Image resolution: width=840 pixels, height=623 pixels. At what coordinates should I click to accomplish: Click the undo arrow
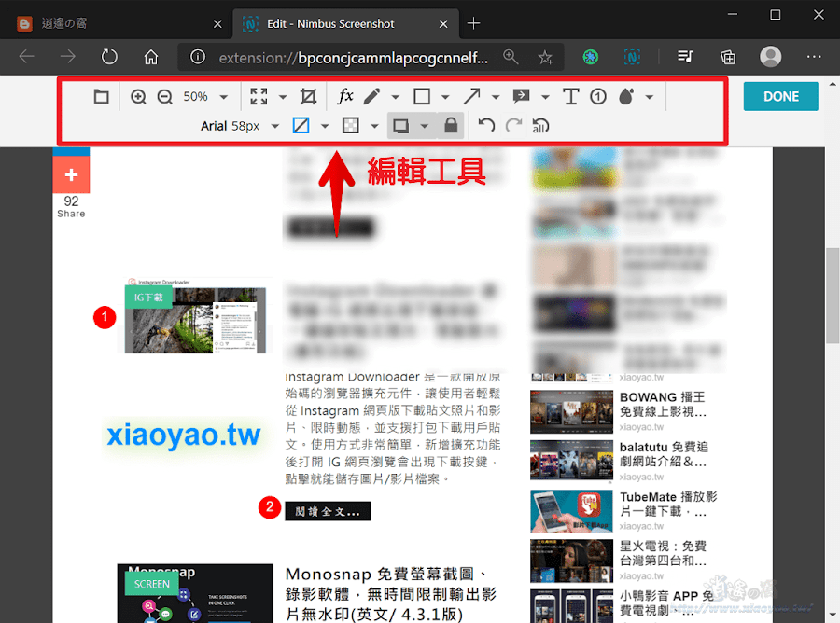(486, 126)
